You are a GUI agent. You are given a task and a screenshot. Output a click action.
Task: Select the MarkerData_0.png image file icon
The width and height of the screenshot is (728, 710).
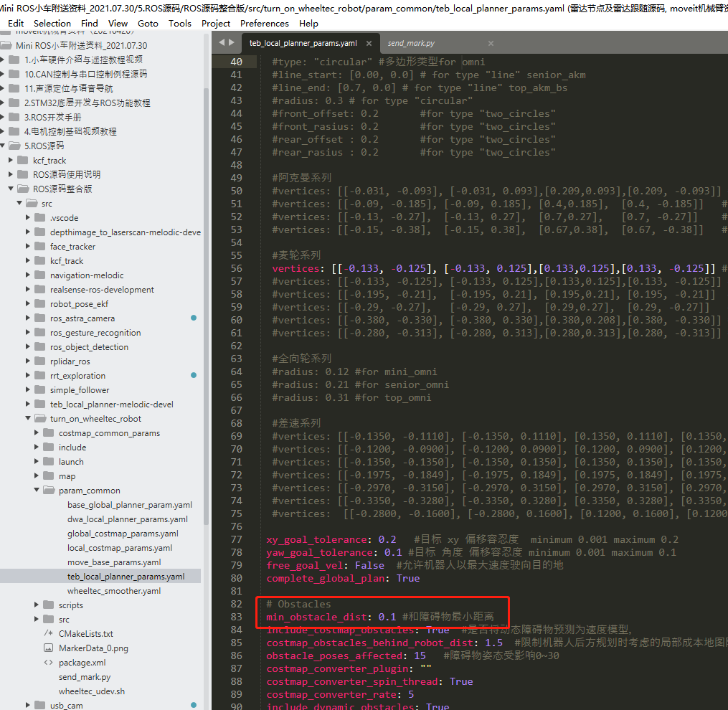point(48,648)
